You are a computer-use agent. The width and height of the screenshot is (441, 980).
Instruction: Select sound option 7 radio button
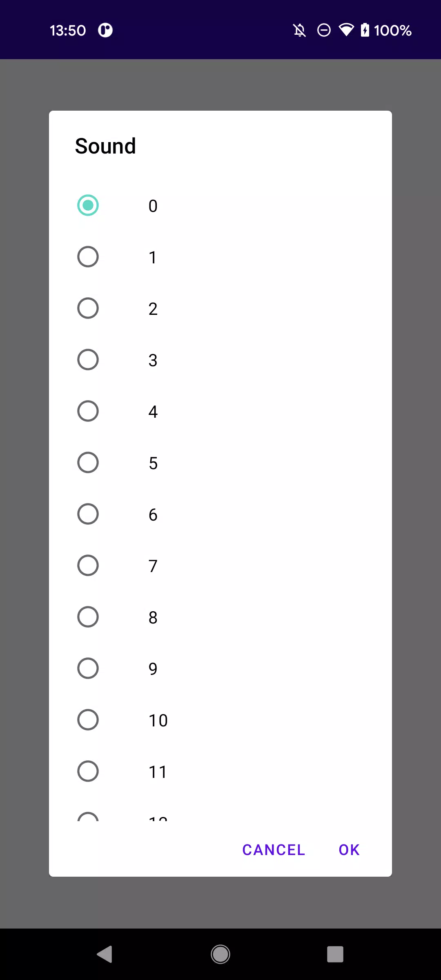point(88,566)
